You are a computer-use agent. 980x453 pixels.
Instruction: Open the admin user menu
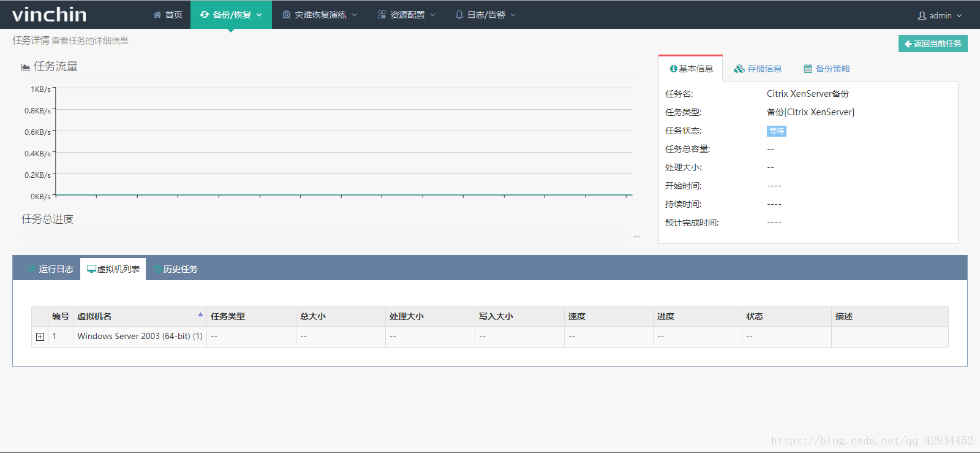(940, 15)
